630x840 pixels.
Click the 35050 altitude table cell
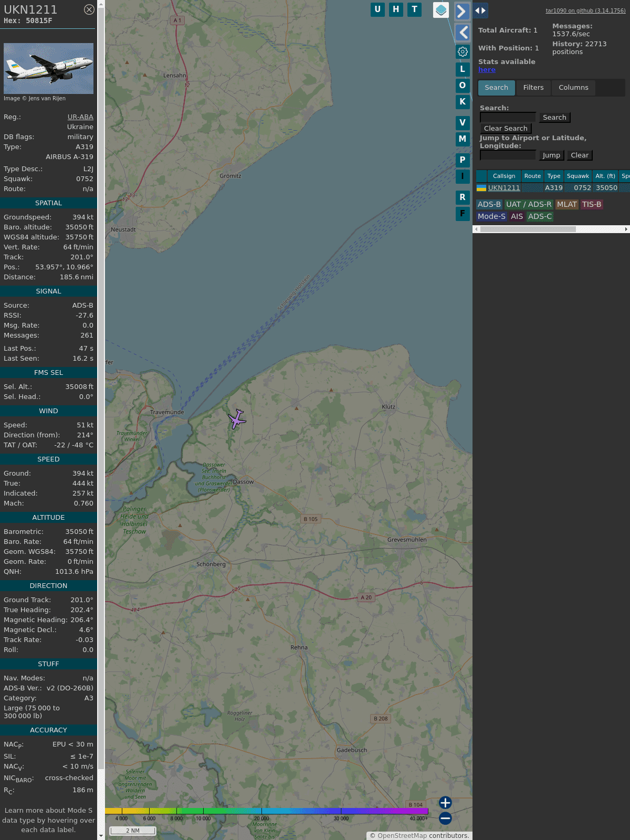[x=606, y=188]
